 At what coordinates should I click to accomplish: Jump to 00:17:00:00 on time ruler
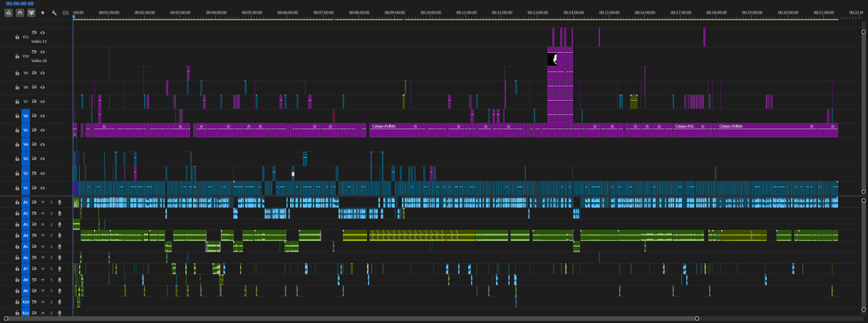pos(680,12)
